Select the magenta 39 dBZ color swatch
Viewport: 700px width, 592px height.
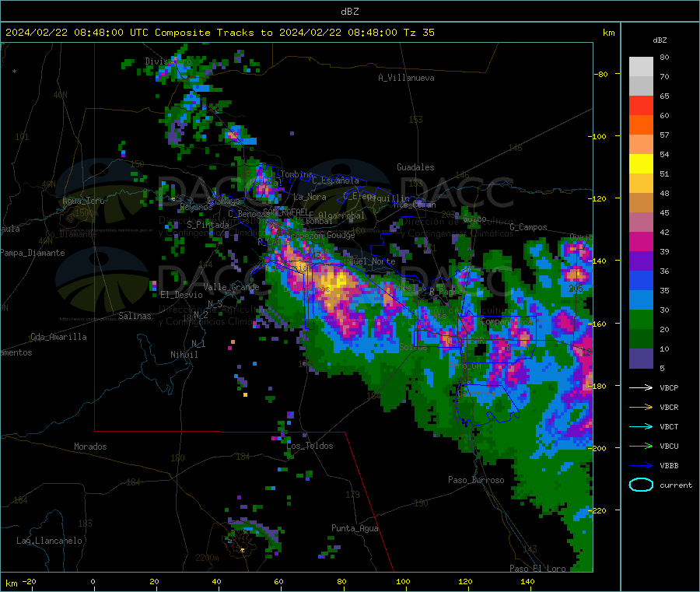[641, 241]
